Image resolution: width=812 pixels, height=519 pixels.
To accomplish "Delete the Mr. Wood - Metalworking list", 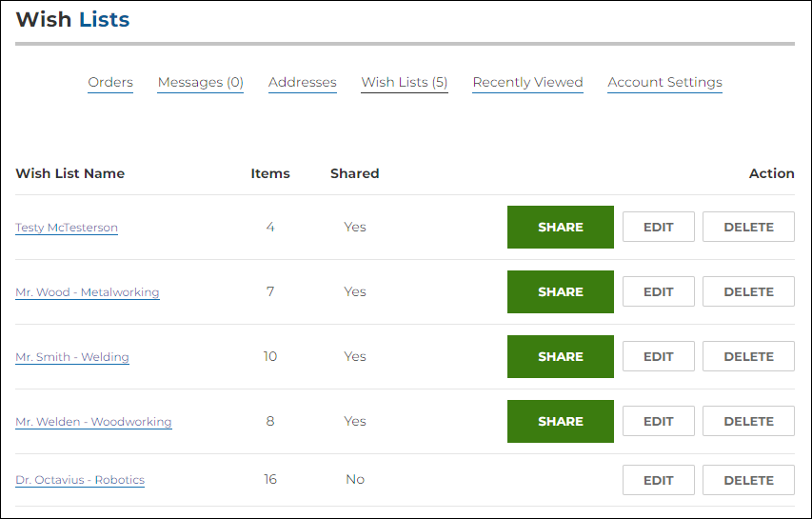I will (748, 292).
